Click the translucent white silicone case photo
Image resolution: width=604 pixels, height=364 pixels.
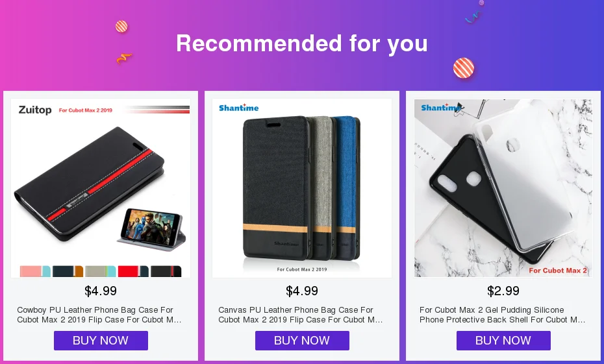(x=525, y=175)
